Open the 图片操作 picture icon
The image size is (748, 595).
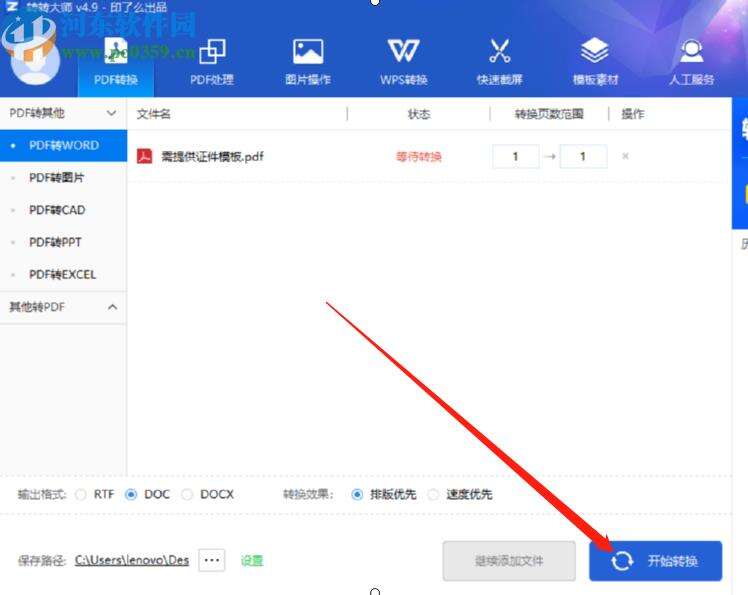[x=308, y=52]
